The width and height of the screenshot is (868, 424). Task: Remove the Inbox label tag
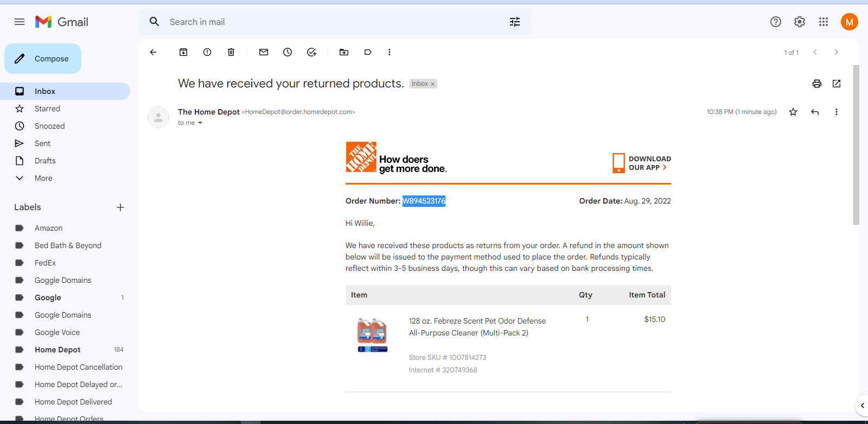pyautogui.click(x=432, y=84)
